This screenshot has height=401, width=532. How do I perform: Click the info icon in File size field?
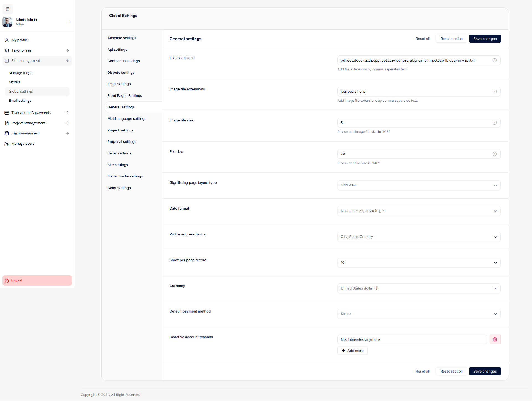pos(494,154)
